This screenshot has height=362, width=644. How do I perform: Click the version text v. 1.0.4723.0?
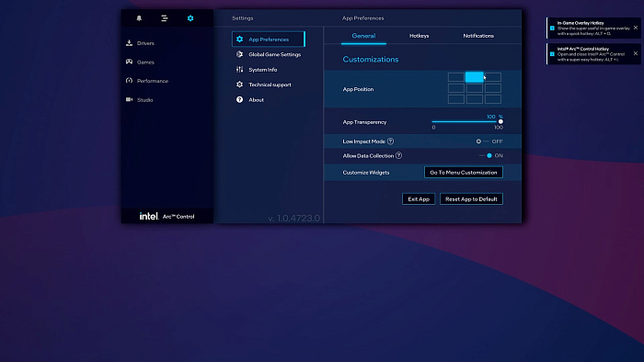click(293, 218)
